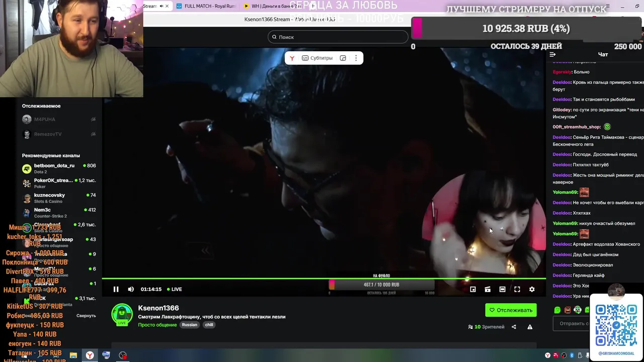This screenshot has width=644, height=362.
Task: Switch player to theater mode
Action: 502,289
